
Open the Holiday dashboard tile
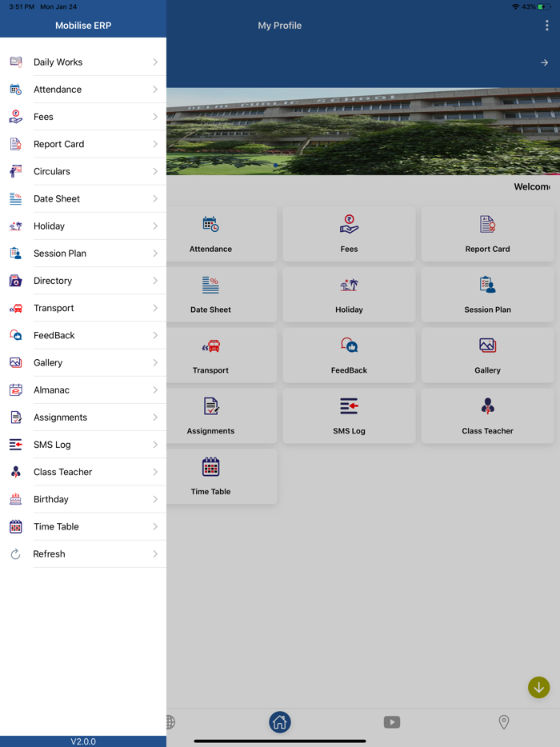click(x=349, y=294)
